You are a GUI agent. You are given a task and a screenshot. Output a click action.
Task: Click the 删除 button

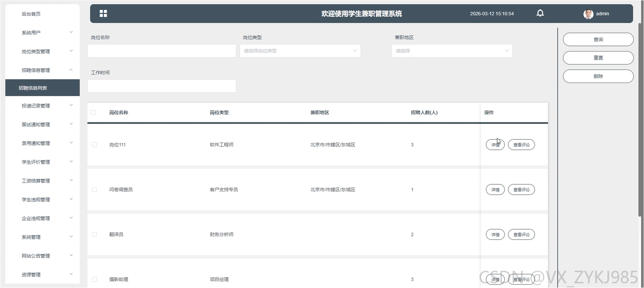tap(598, 76)
